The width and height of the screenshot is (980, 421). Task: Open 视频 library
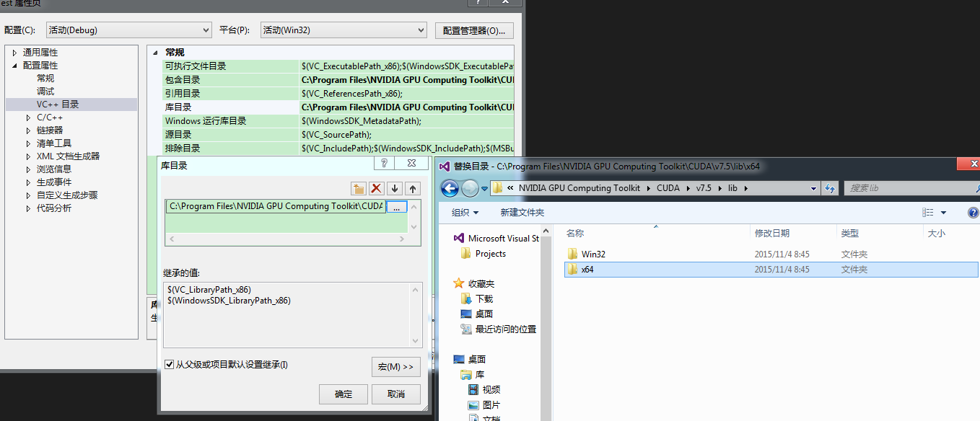tap(484, 389)
